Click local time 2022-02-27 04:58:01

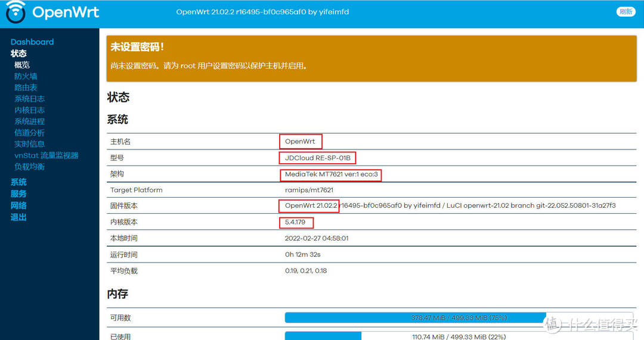317,238
